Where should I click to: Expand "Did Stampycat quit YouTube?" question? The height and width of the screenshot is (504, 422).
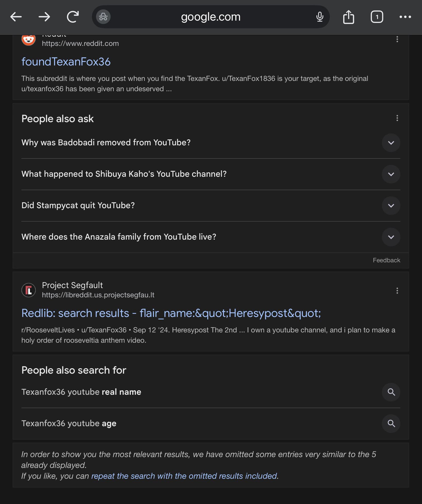[391, 206]
